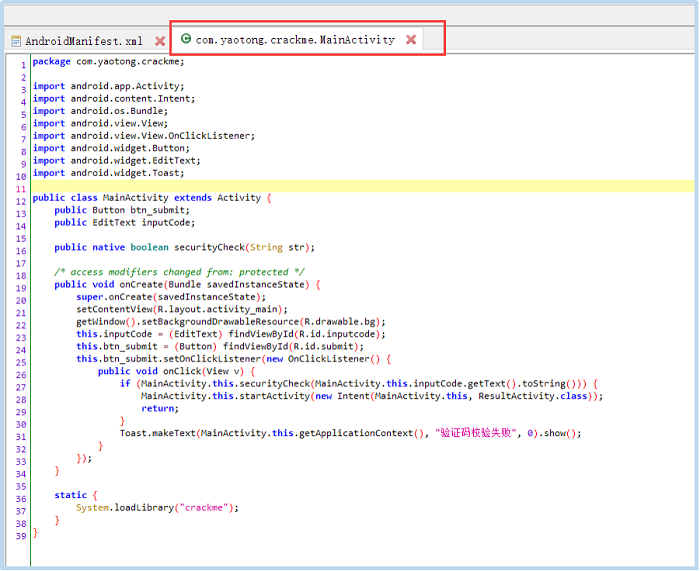Click 'import android.widget.Toast;' line
Image resolution: width=700 pixels, height=571 pixels.
tap(108, 173)
